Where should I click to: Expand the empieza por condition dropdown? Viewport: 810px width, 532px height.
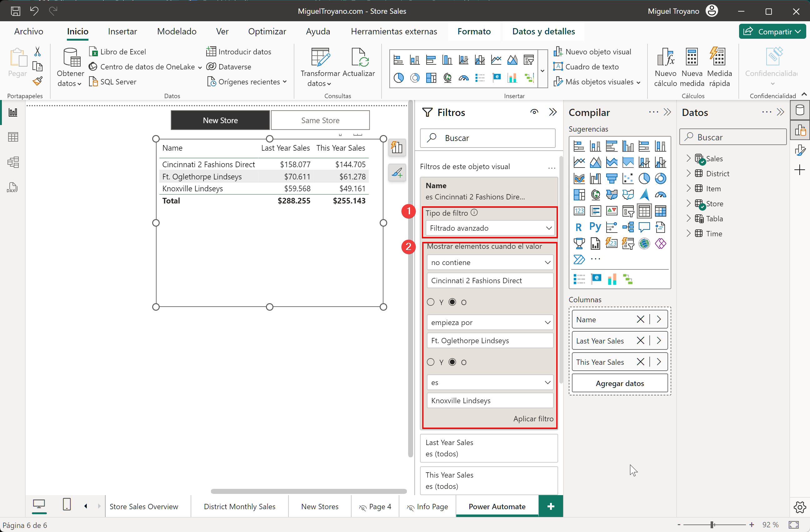click(x=547, y=322)
